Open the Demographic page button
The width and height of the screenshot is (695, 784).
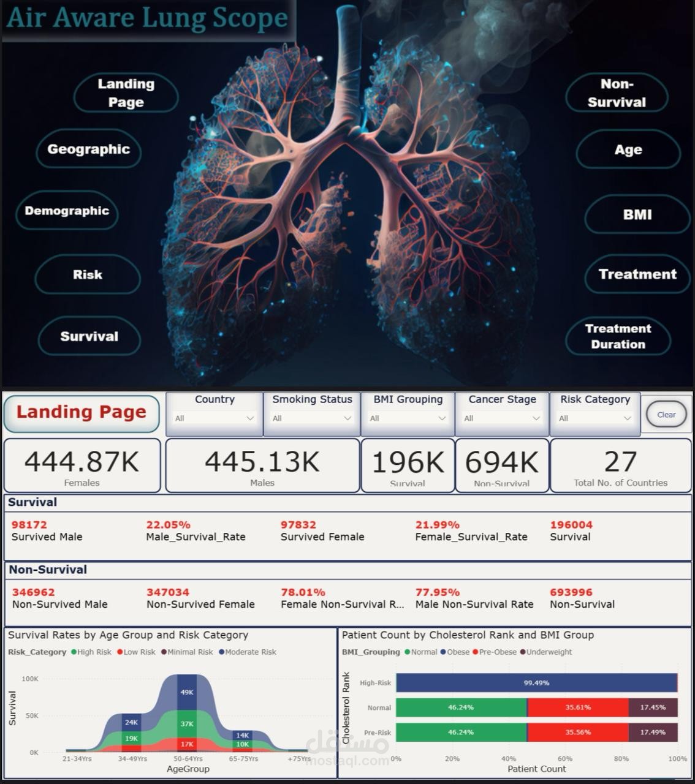click(x=67, y=211)
